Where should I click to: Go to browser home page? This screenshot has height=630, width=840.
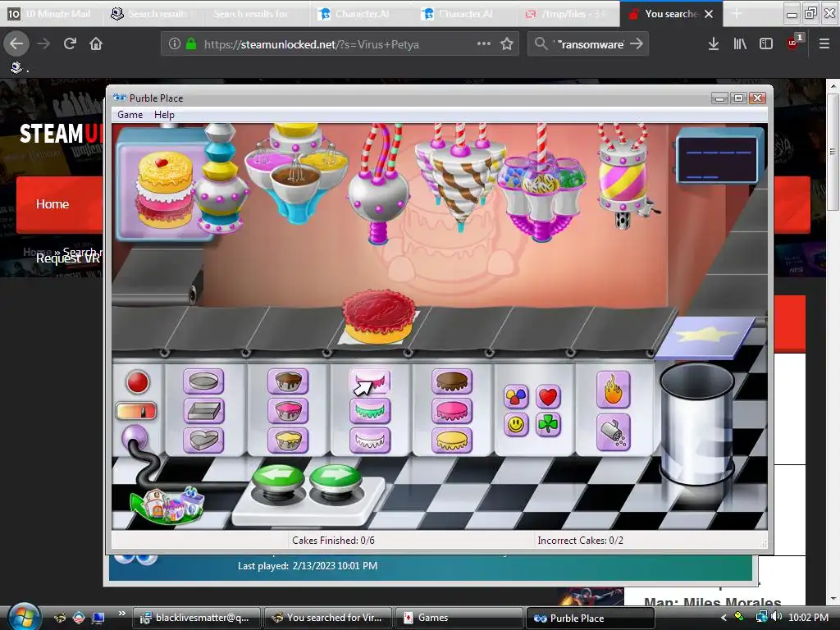(x=96, y=44)
